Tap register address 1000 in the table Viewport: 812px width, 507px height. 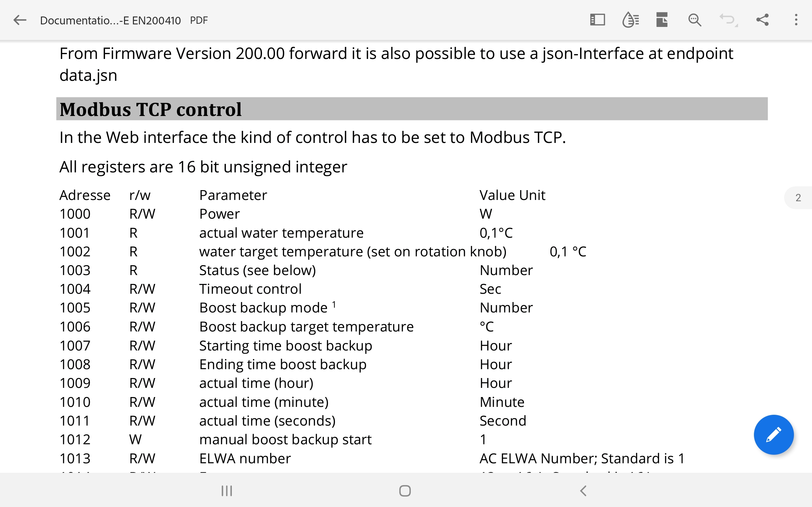click(75, 214)
